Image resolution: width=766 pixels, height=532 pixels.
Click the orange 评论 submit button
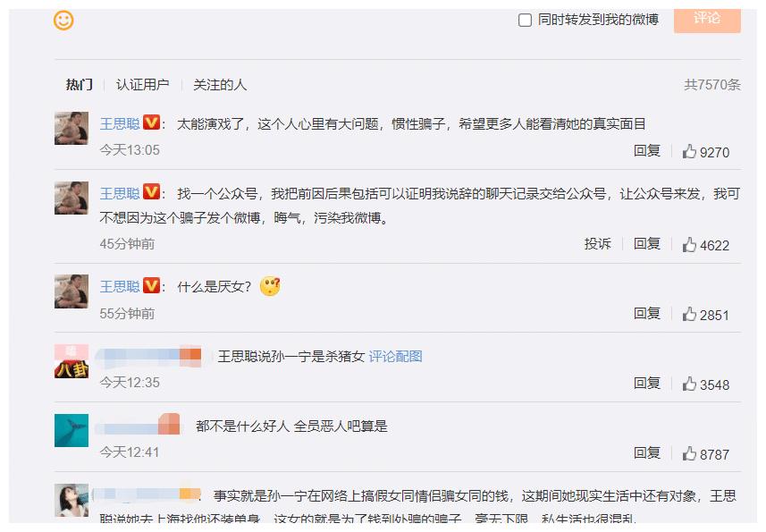(707, 19)
